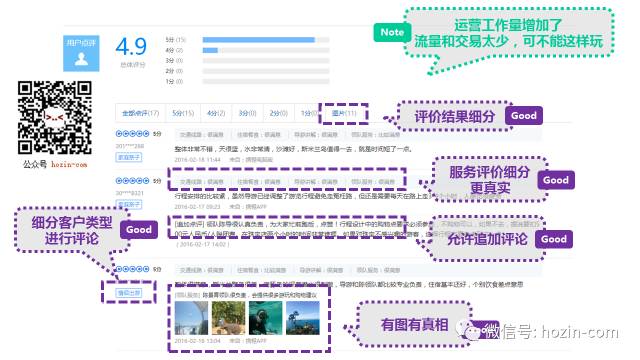The image size is (640, 360).
Task: Click the Good badge beside 评价结果细分
Action: point(524,116)
